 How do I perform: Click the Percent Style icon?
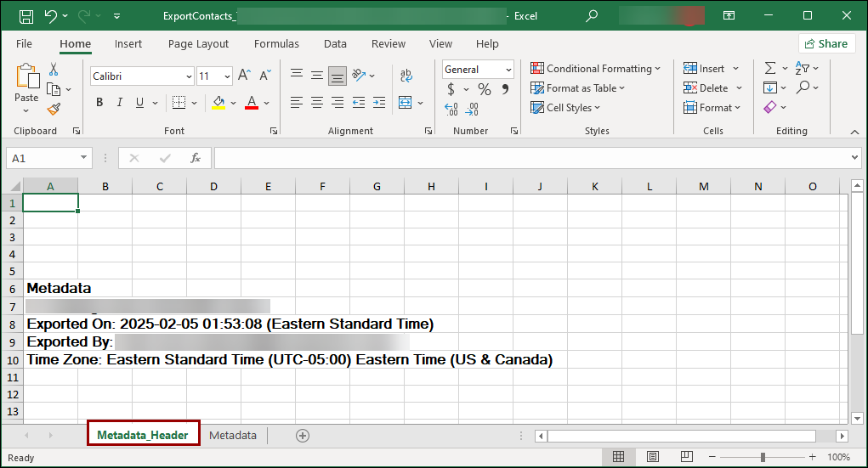(x=484, y=89)
